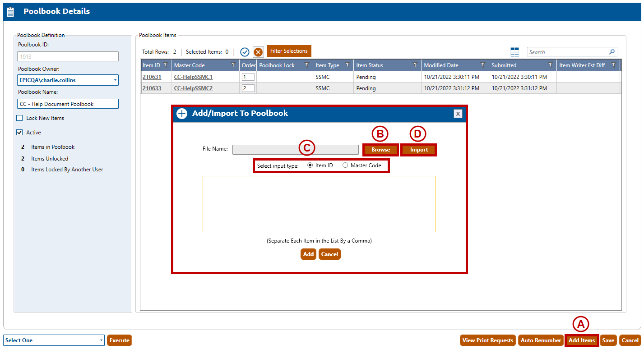Click the item list text area
Viewport: 644px width, 349px height.
tap(319, 204)
